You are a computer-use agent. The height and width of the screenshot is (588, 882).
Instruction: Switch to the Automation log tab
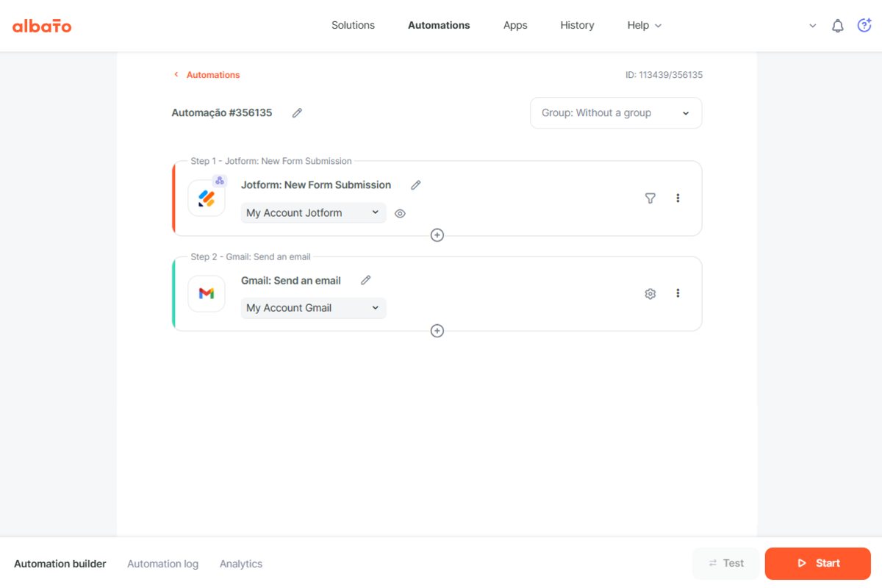point(162,564)
